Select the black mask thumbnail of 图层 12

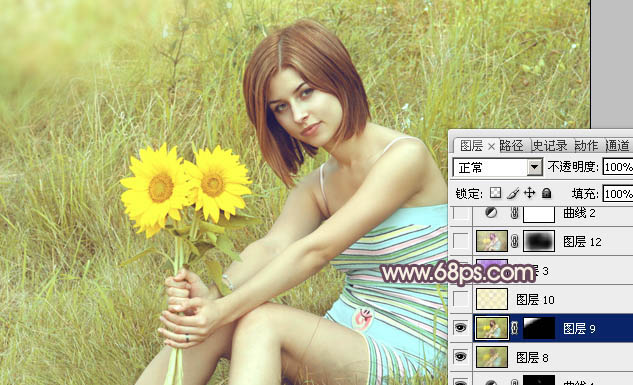(x=539, y=241)
